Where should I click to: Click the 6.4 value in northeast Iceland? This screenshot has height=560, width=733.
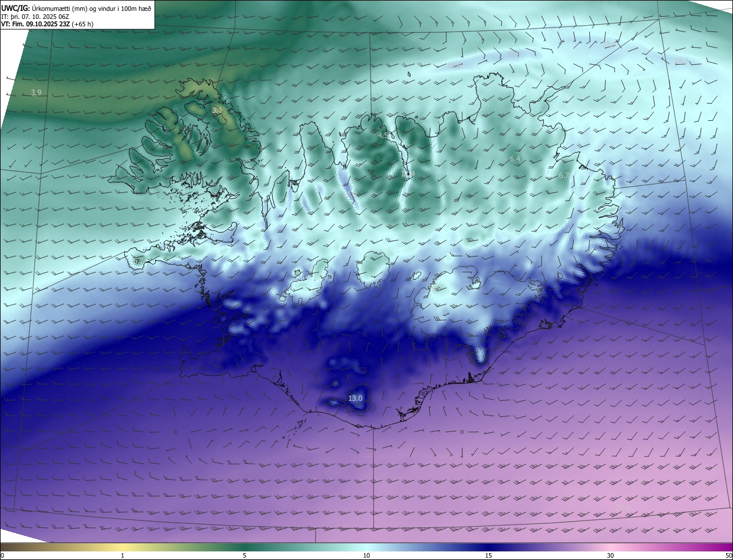(515, 159)
